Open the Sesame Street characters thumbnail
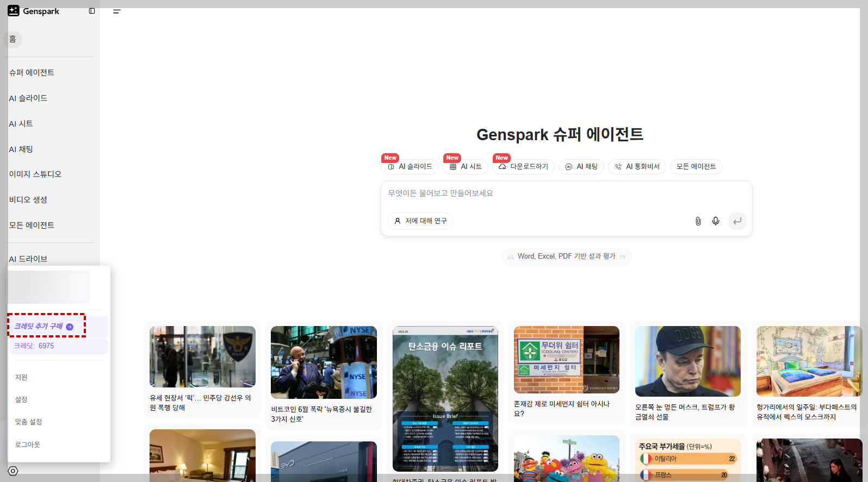This screenshot has width=868, height=482. [567, 458]
